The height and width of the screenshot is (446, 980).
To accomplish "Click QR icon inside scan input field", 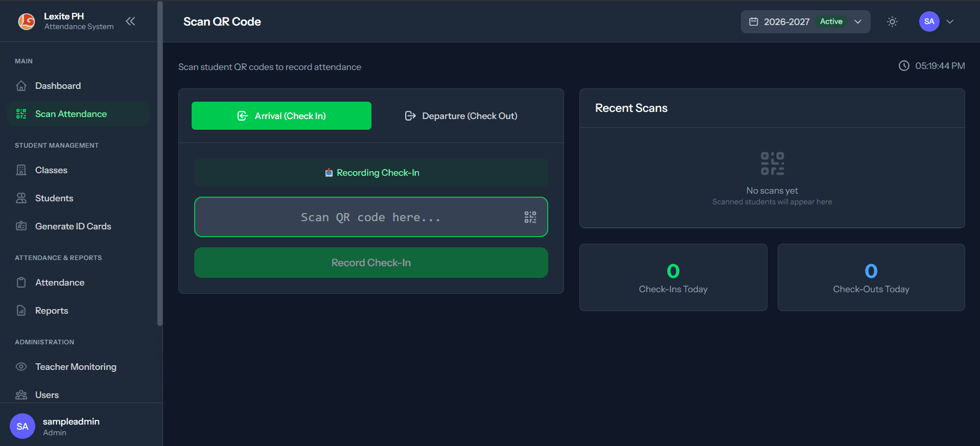I will pos(530,217).
